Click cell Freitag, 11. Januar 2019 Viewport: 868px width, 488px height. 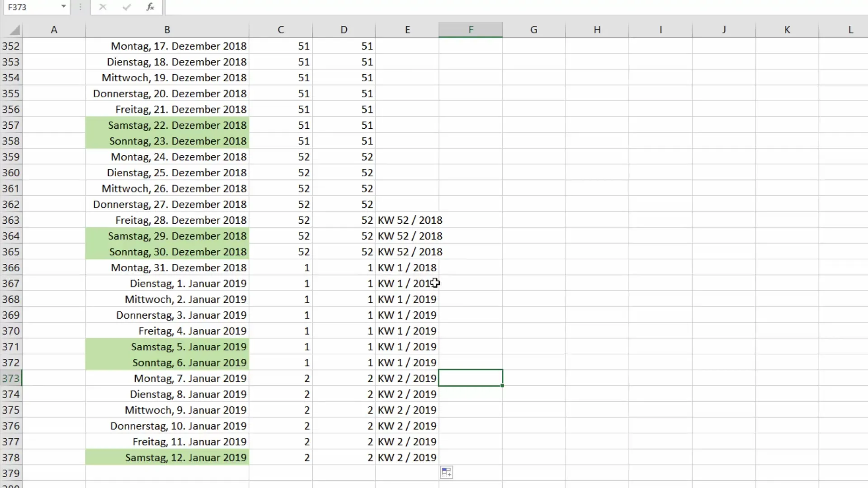pos(167,441)
